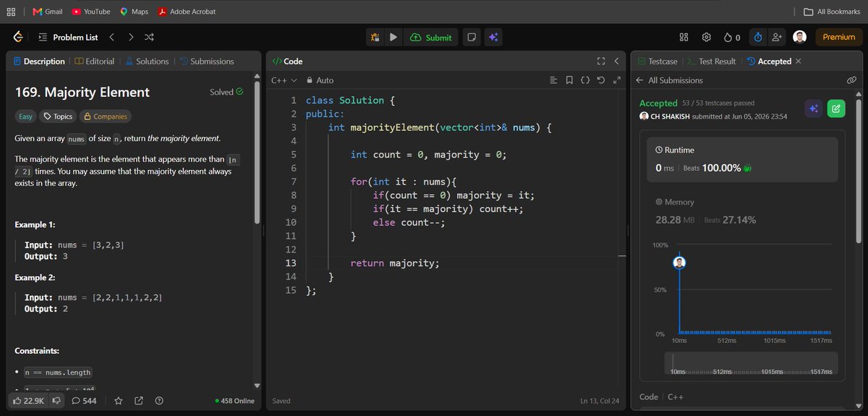Click the Topics tag
The width and height of the screenshot is (868, 416).
(58, 116)
